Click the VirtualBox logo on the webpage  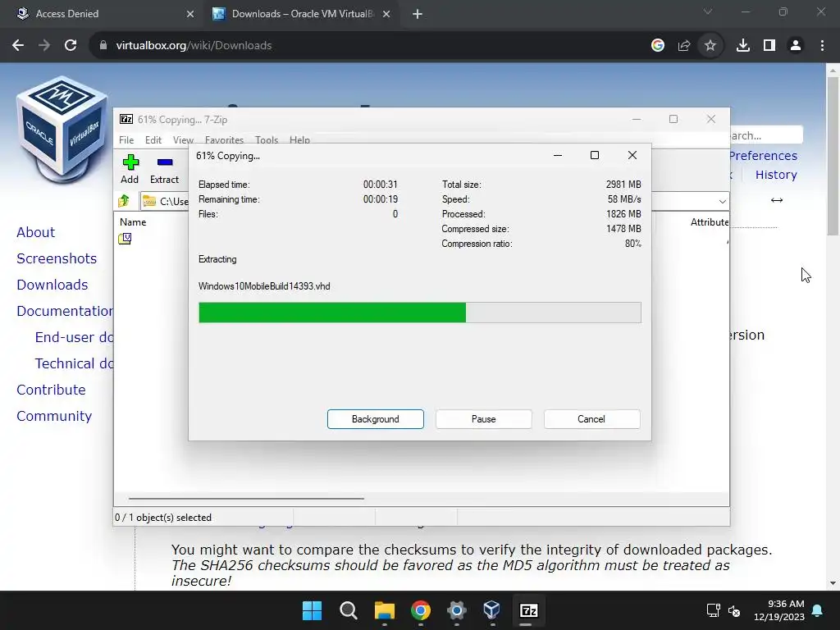pyautogui.click(x=62, y=130)
